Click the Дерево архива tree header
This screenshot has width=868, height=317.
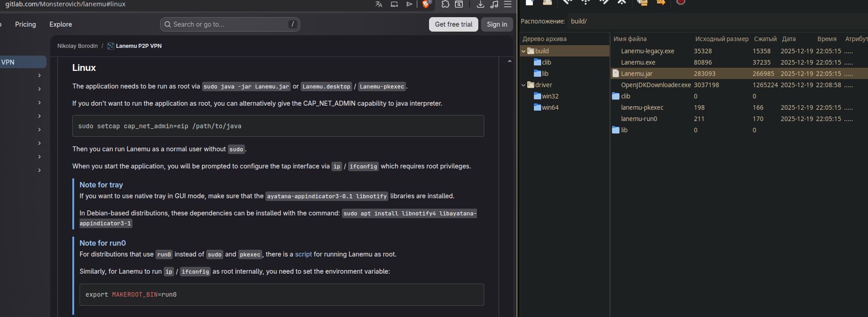[x=544, y=39]
